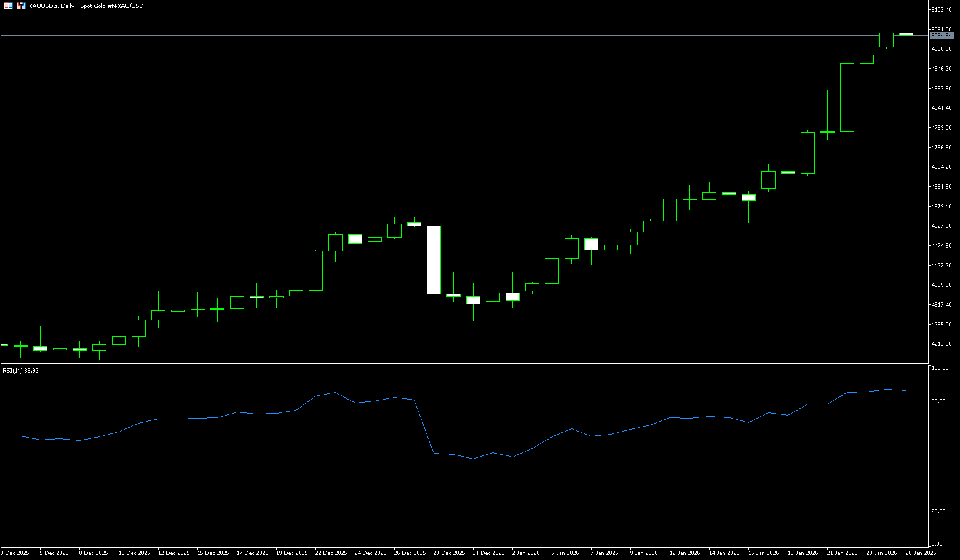The width and height of the screenshot is (960, 560).
Task: Click the RSI(14) indicator label
Action: coord(20,371)
